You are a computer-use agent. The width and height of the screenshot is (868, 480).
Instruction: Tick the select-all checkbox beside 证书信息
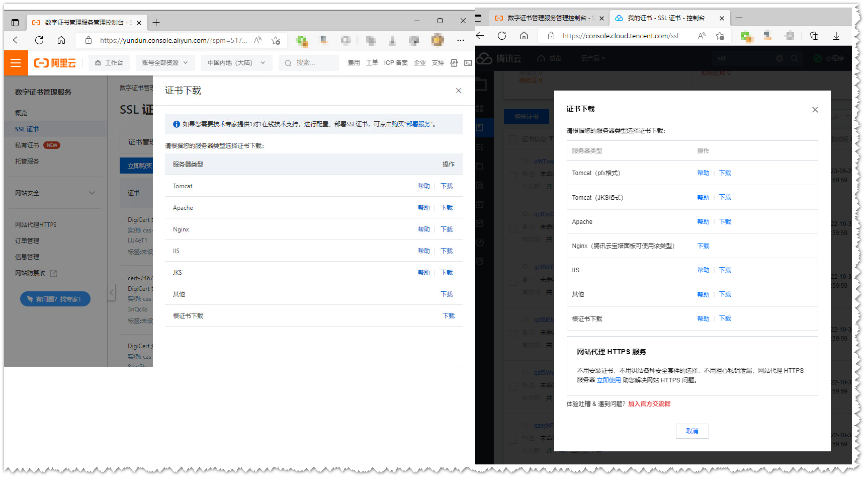click(513, 139)
